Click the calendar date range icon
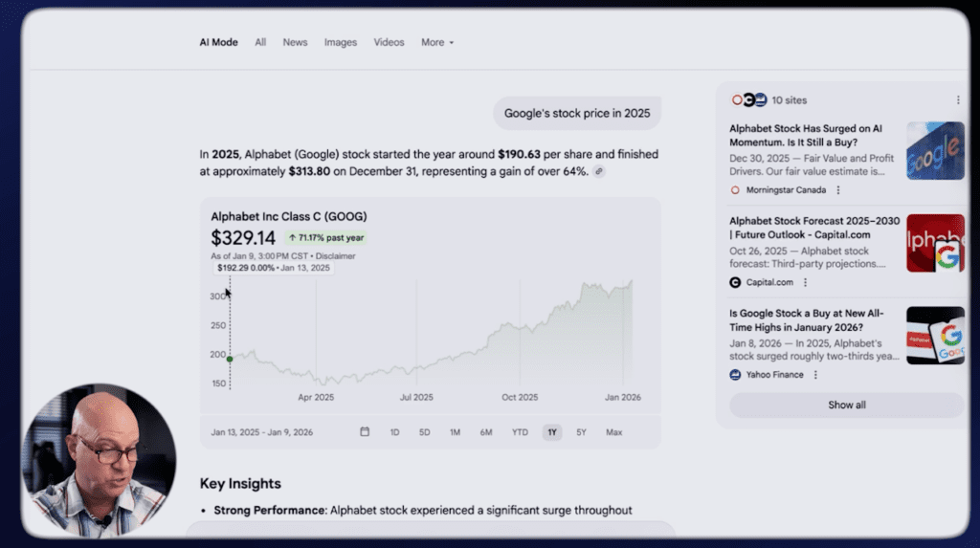 pos(365,432)
